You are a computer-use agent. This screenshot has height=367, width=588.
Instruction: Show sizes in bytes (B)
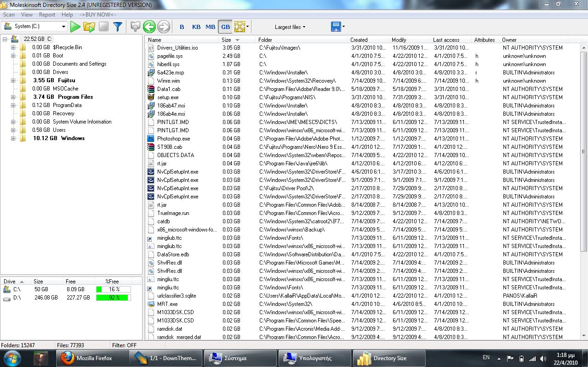tap(182, 27)
